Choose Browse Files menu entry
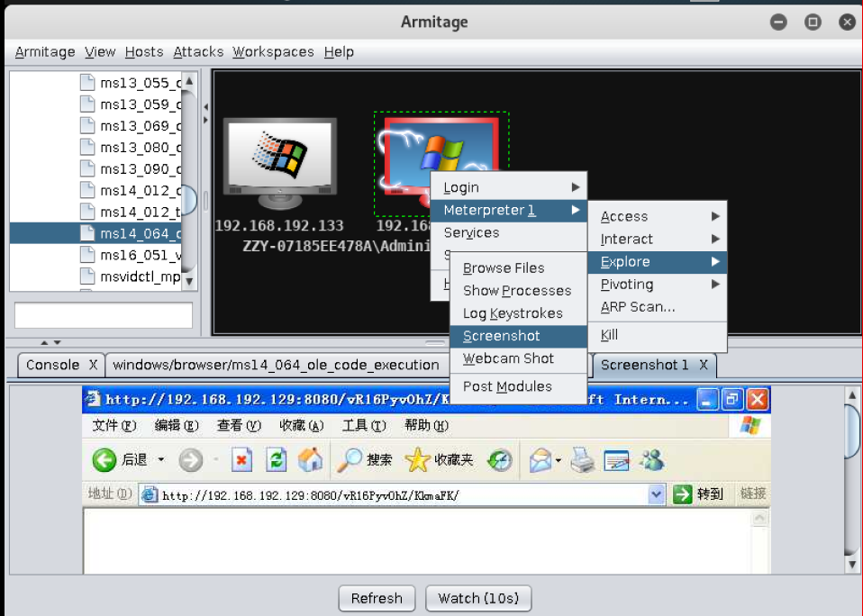The width and height of the screenshot is (863, 616). click(x=518, y=267)
